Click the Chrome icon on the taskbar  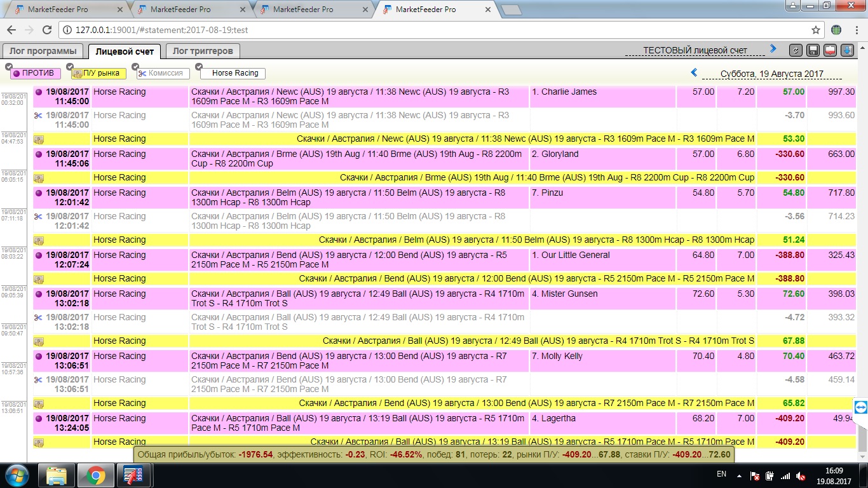[x=96, y=475]
